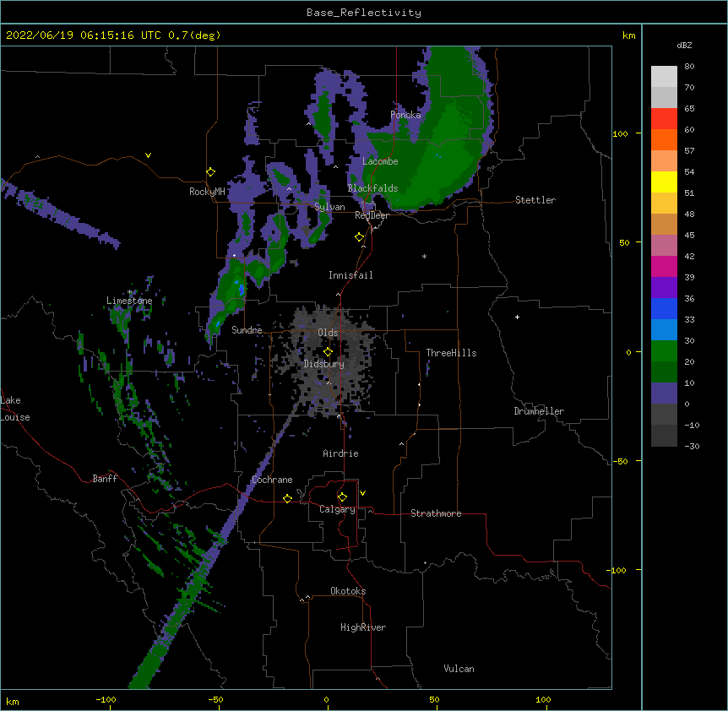The height and width of the screenshot is (711, 728).
Task: Click the Calgary city label
Action: click(338, 509)
